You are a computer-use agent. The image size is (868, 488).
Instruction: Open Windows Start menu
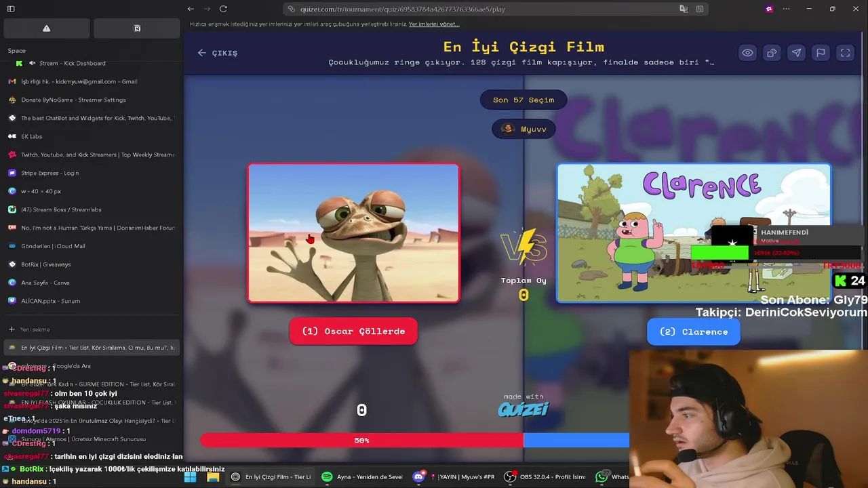coord(190,477)
